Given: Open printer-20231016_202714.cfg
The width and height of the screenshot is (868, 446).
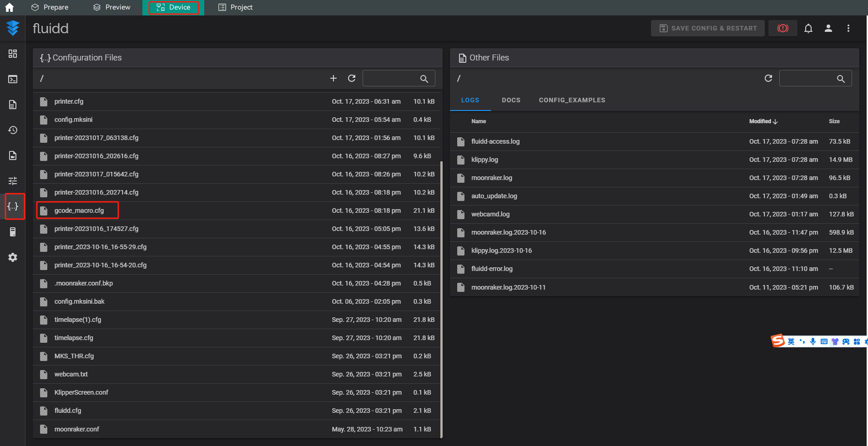Looking at the screenshot, I should click(x=237, y=192).
